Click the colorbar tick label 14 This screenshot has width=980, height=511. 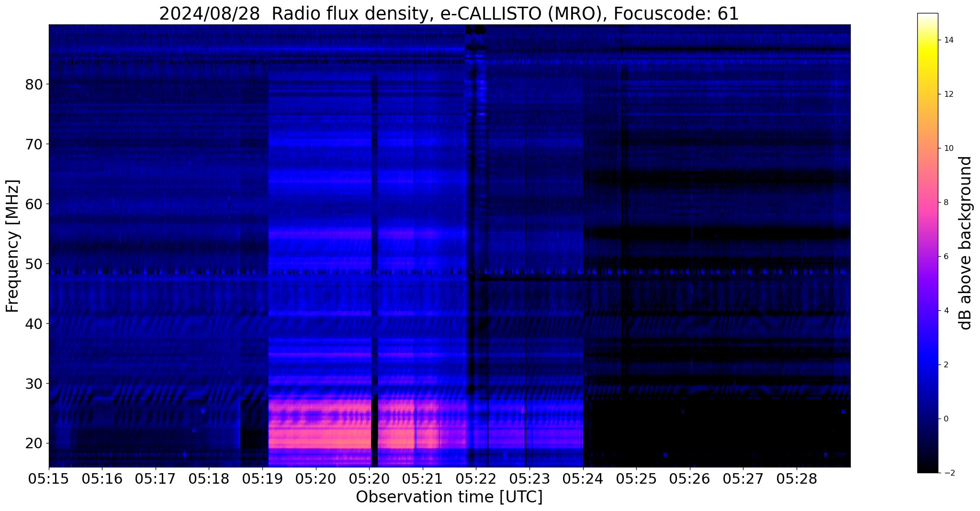948,40
